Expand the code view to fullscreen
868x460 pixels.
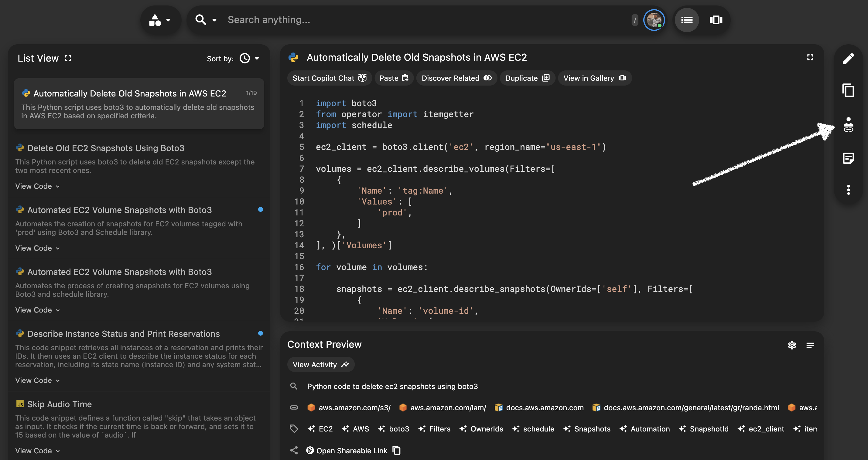(x=810, y=58)
